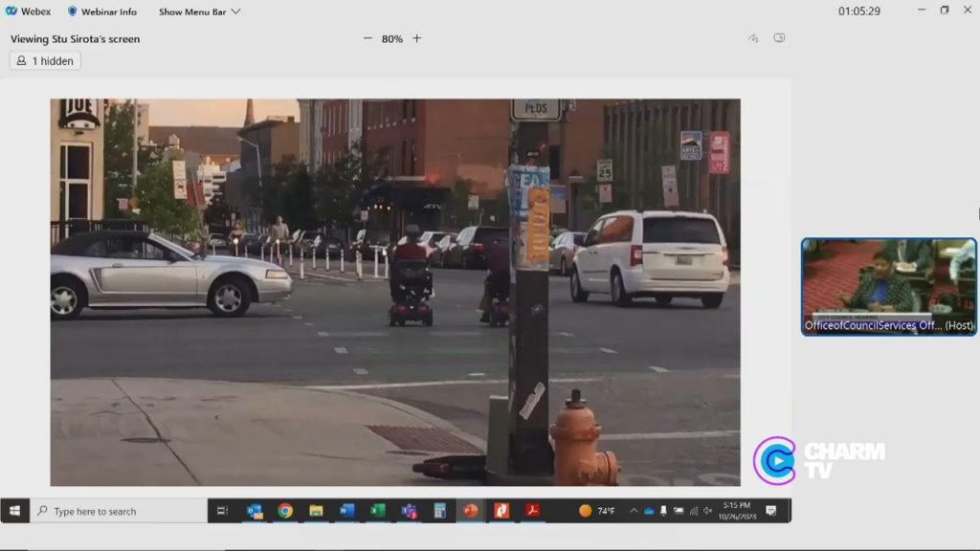Open Word from the taskbar

click(346, 511)
